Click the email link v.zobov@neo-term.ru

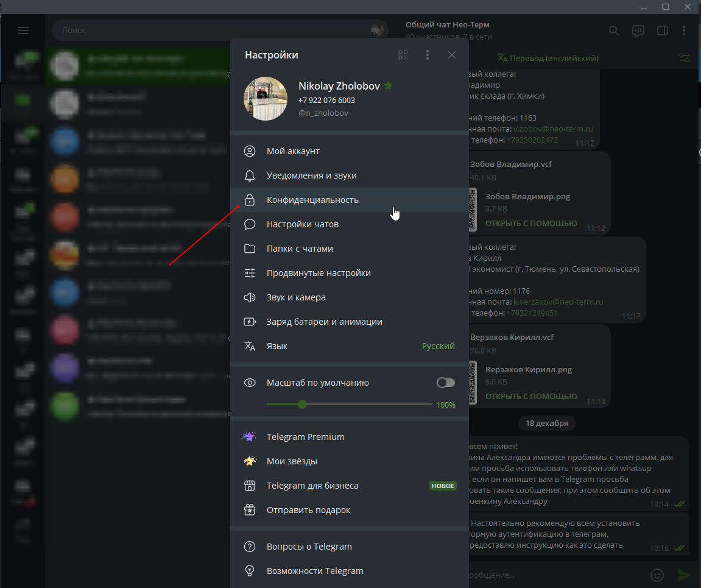553,129
